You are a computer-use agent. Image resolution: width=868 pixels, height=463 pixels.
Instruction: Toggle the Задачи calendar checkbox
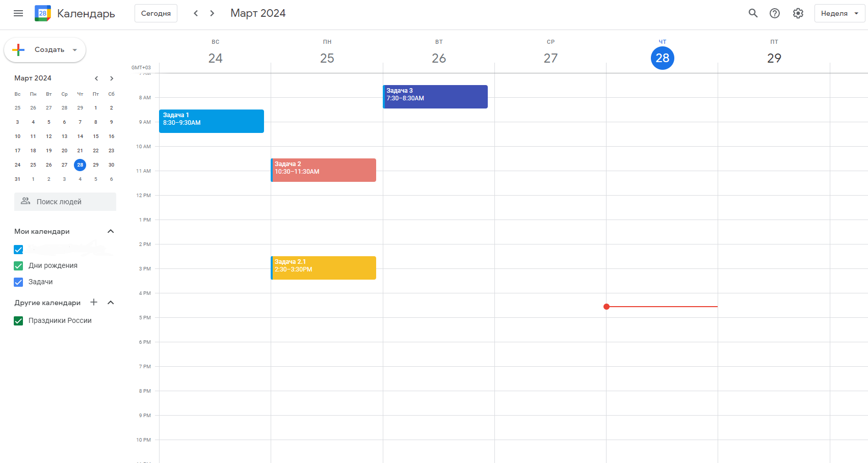click(x=18, y=282)
